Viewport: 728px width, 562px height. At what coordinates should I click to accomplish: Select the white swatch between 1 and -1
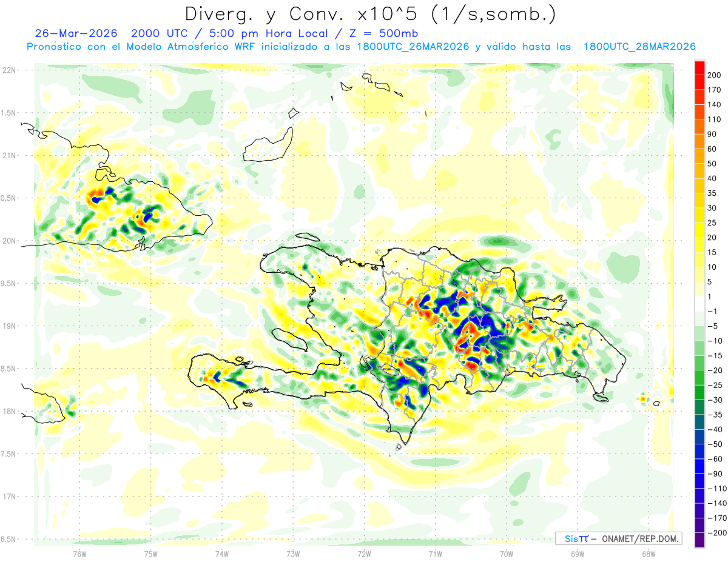[699, 304]
